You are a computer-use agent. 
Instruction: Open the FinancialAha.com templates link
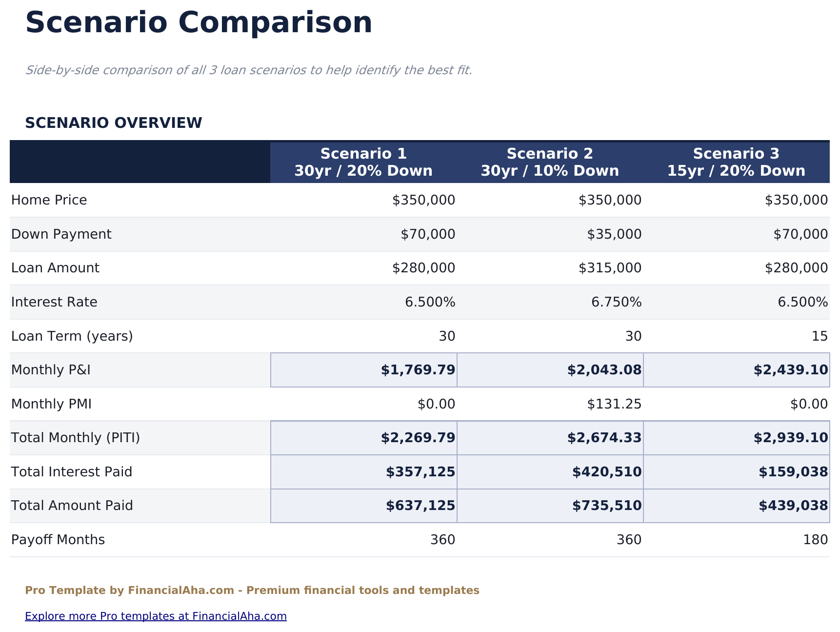tap(156, 615)
